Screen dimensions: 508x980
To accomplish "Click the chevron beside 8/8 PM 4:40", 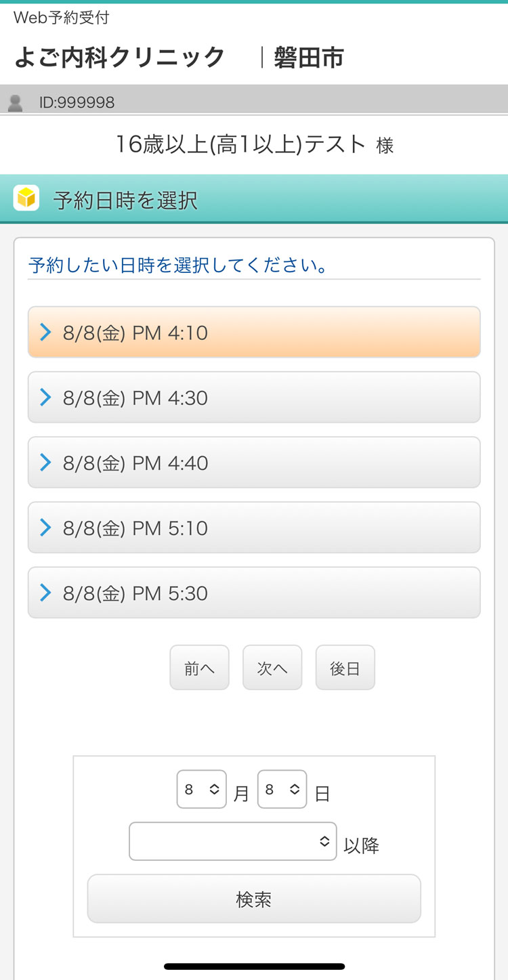I will click(x=45, y=462).
